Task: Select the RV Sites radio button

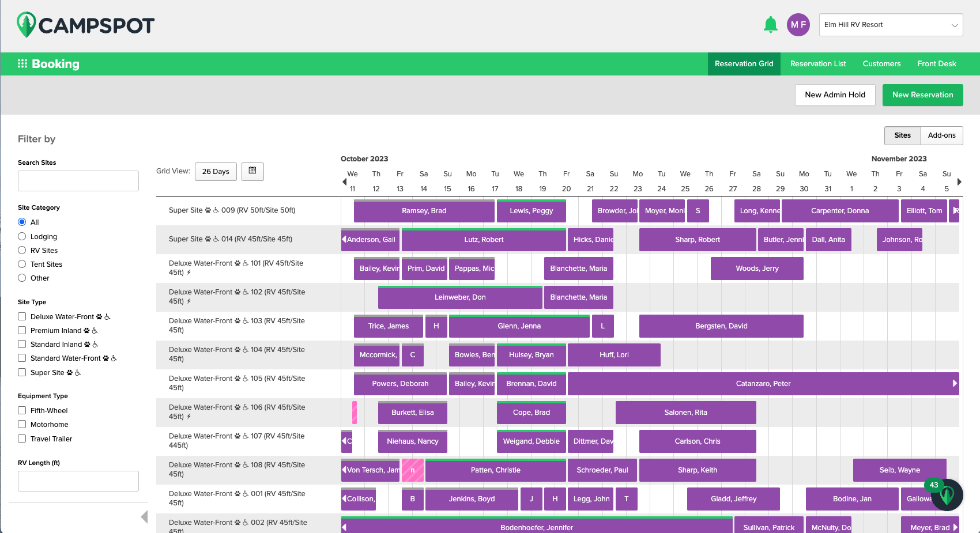Action: click(22, 250)
